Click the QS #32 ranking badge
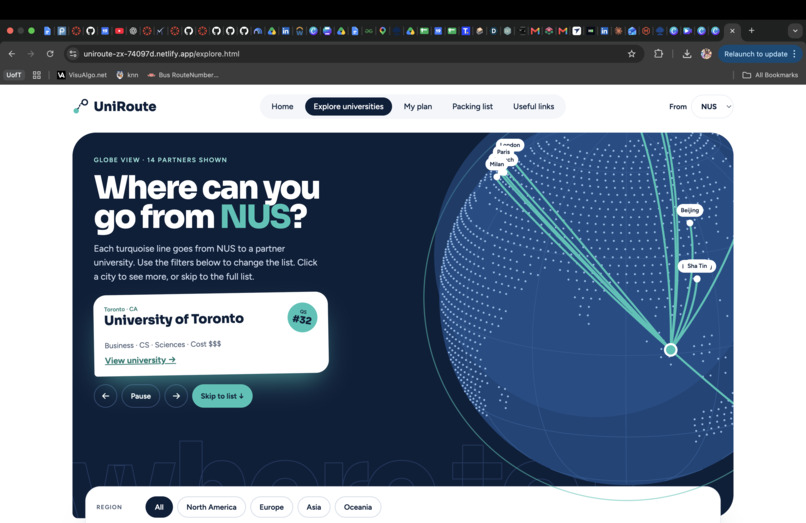This screenshot has height=523, width=806. [302, 317]
